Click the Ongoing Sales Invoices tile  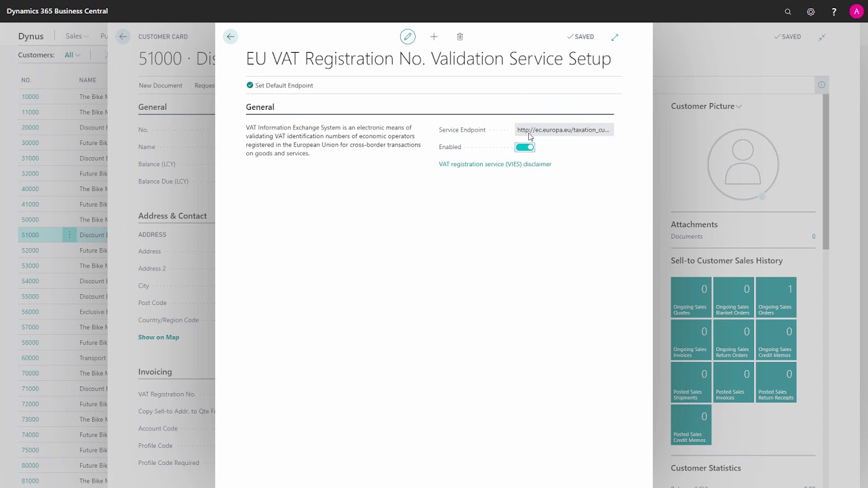(x=691, y=340)
